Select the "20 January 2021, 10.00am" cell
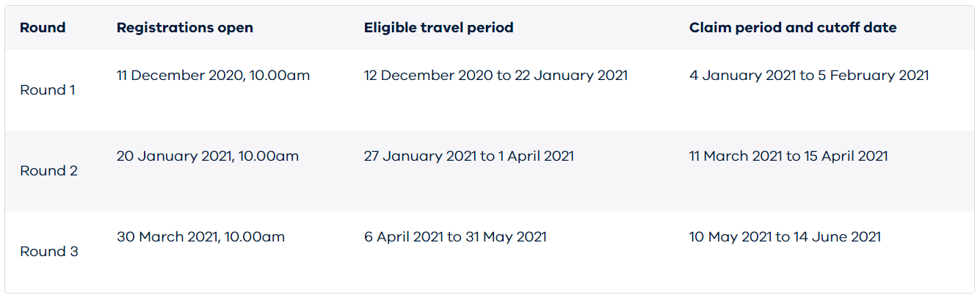 pyautogui.click(x=208, y=156)
